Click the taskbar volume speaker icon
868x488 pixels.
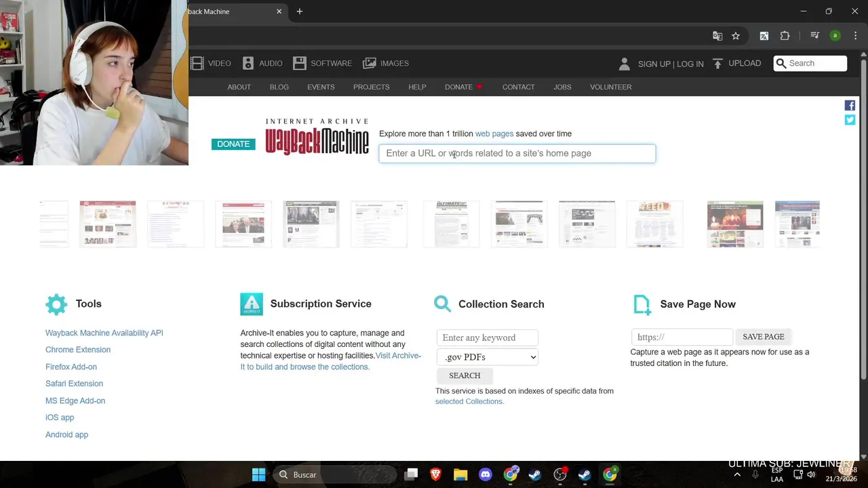[x=811, y=474]
